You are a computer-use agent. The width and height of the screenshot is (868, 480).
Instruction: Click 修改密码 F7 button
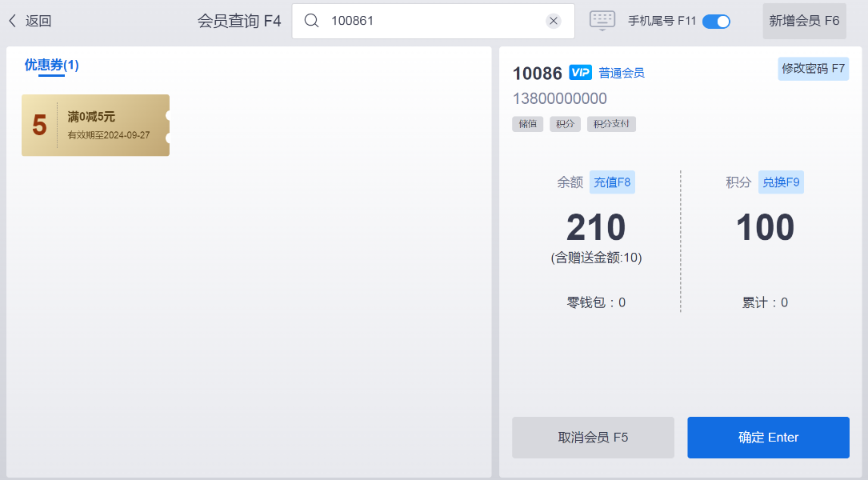813,69
